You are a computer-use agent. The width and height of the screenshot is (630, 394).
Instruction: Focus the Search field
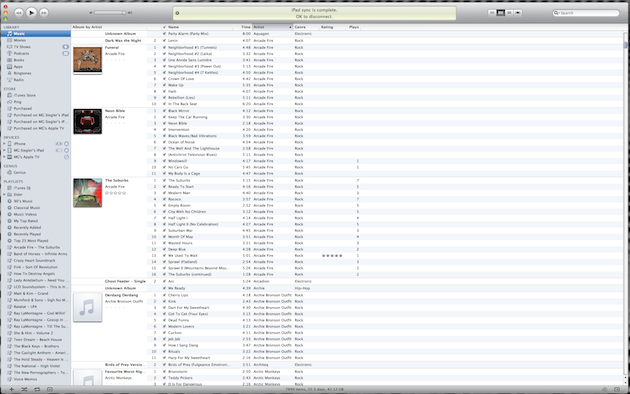click(586, 13)
